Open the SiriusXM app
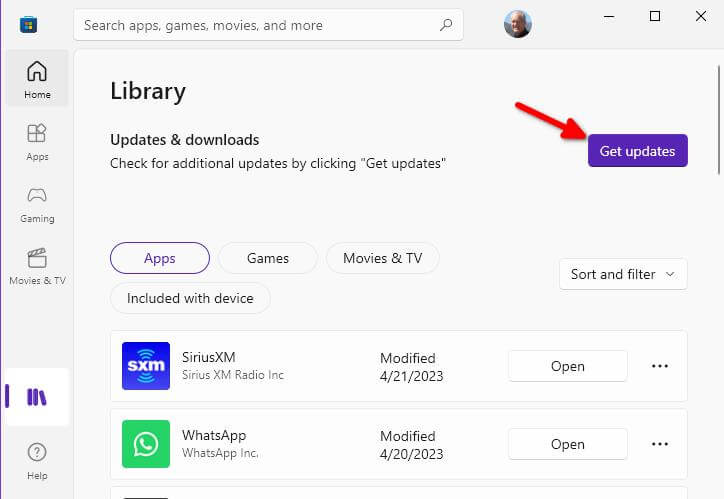724x499 pixels. (x=568, y=366)
